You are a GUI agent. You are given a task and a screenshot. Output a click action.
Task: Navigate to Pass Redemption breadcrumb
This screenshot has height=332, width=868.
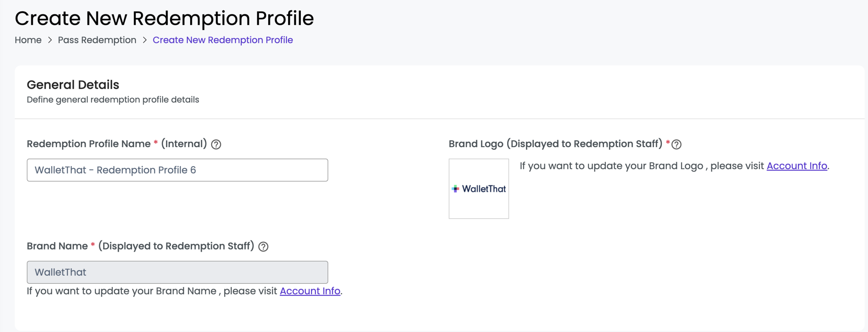(x=97, y=40)
